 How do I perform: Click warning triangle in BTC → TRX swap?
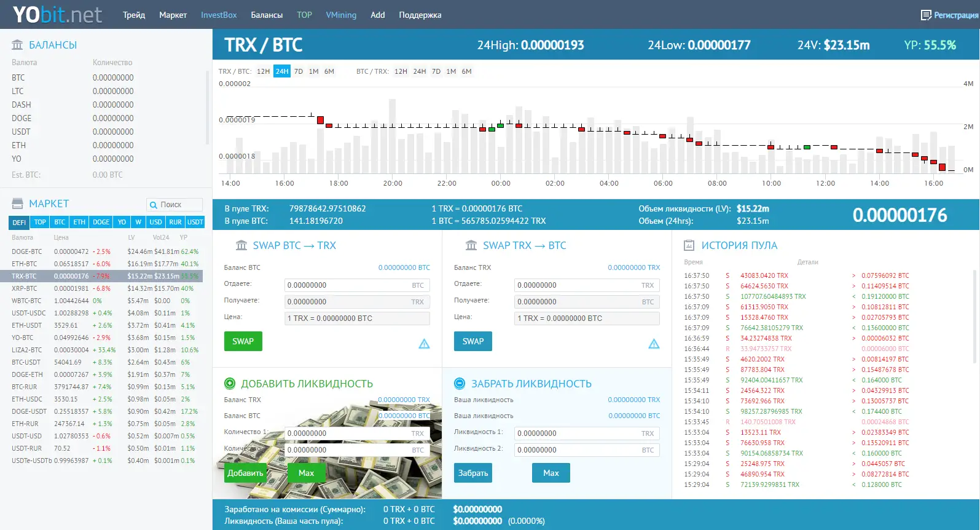point(424,344)
